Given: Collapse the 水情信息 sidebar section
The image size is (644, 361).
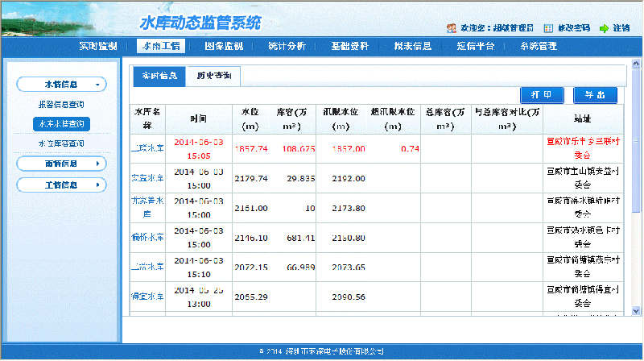Looking at the screenshot, I should click(61, 84).
